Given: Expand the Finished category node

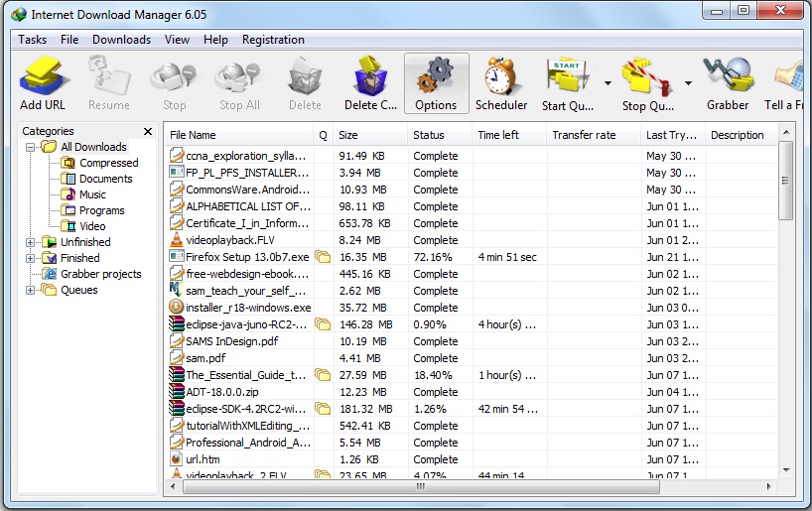Looking at the screenshot, I should pos(30,258).
